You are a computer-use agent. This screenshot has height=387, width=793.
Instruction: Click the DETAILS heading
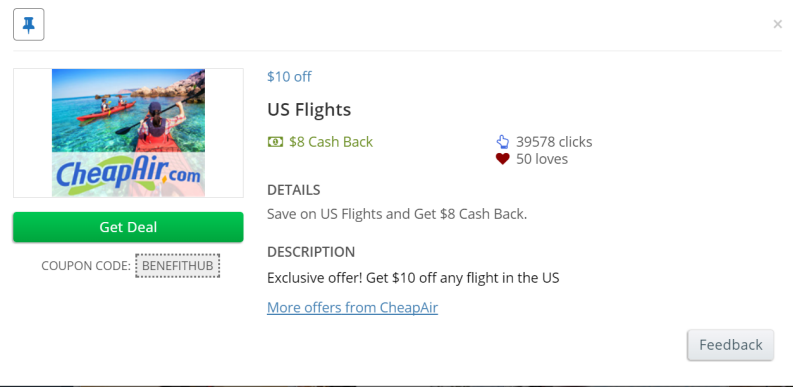click(x=293, y=190)
